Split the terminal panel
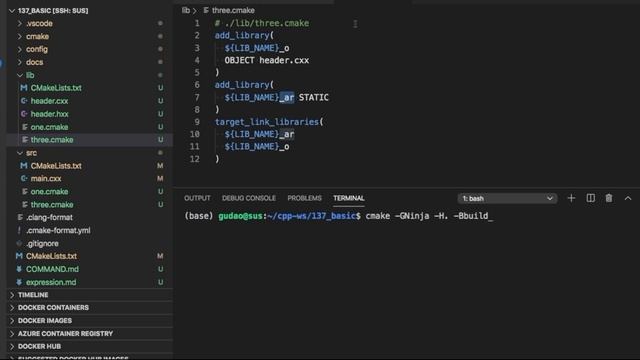640x360 pixels. [590, 198]
